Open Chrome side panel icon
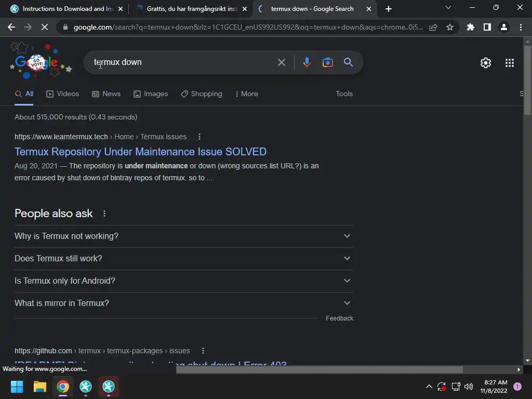Viewport: 532px width, 399px height. coord(487,27)
